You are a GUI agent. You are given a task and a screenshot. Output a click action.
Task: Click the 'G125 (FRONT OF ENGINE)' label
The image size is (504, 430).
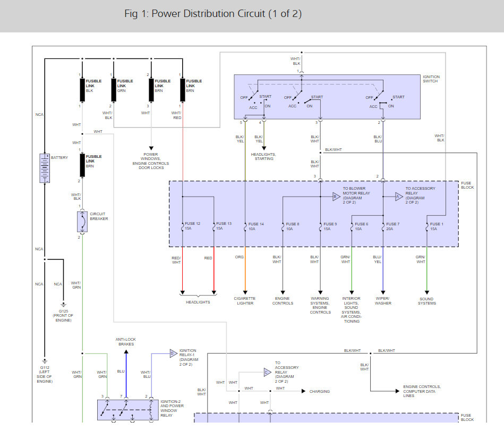point(63,316)
